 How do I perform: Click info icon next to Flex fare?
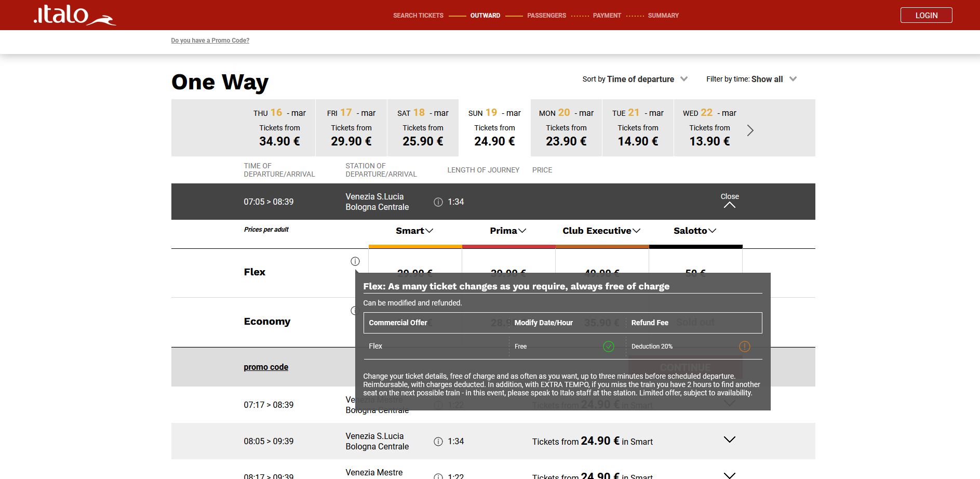[355, 261]
